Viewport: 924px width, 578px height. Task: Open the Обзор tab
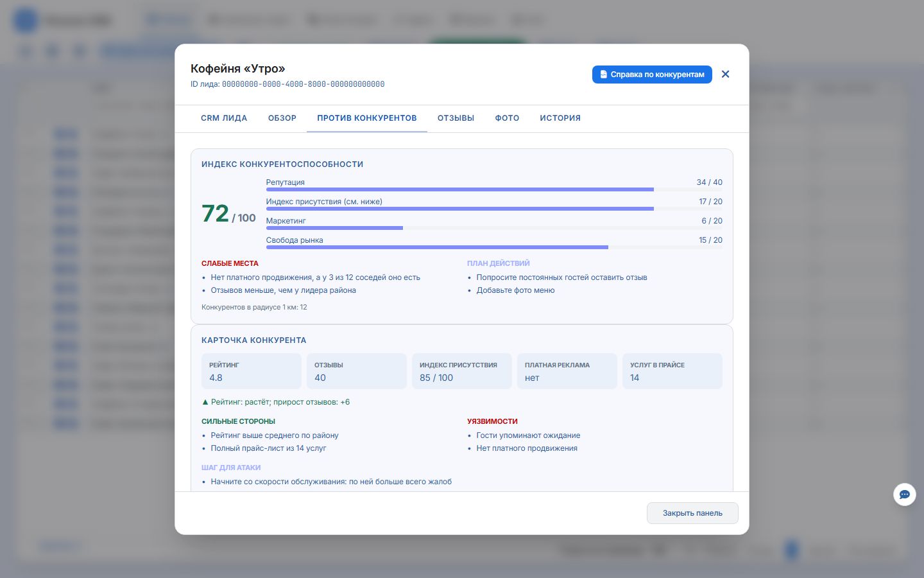pos(282,118)
